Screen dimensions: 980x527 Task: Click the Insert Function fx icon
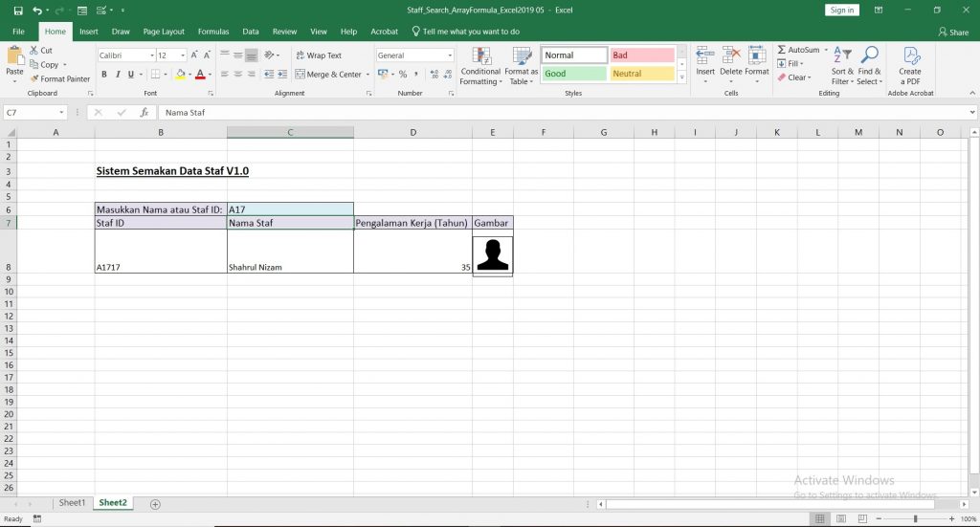click(145, 113)
